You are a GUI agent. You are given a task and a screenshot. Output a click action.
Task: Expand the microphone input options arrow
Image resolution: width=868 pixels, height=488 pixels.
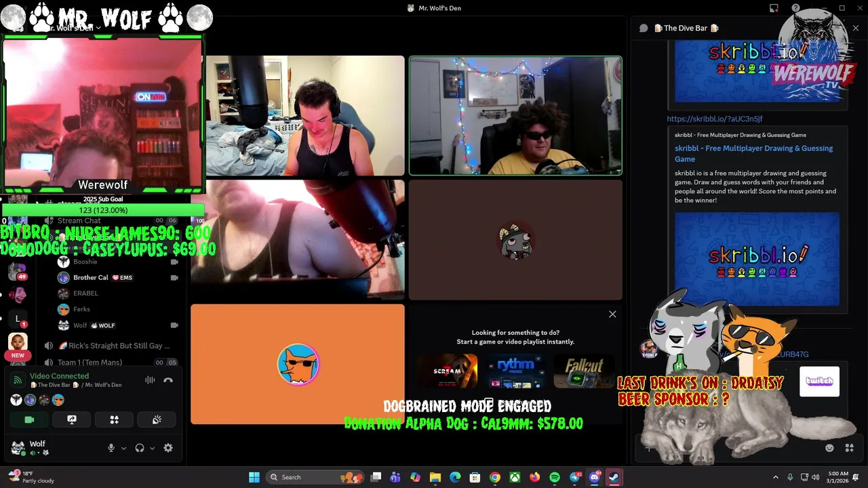coord(123,448)
